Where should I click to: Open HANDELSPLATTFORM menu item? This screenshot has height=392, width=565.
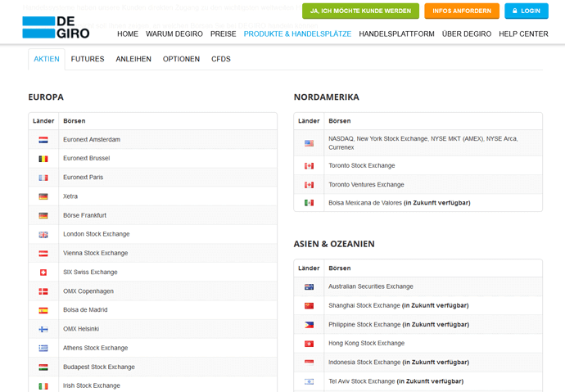[x=396, y=34]
